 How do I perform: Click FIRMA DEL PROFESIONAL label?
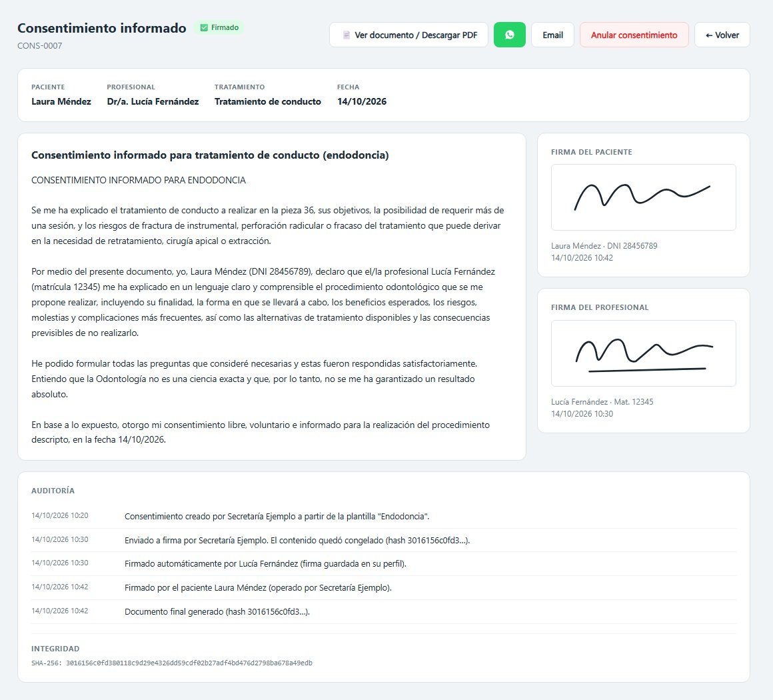click(x=600, y=307)
